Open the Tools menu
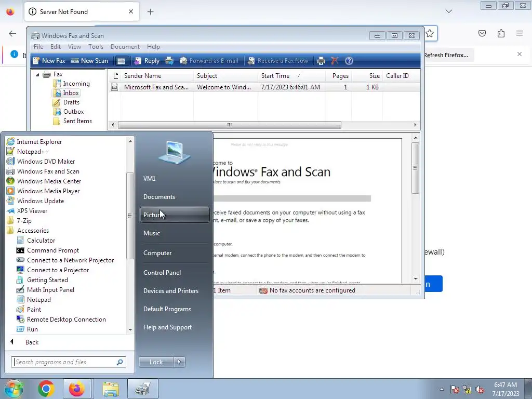The width and height of the screenshot is (532, 399). pyautogui.click(x=96, y=46)
